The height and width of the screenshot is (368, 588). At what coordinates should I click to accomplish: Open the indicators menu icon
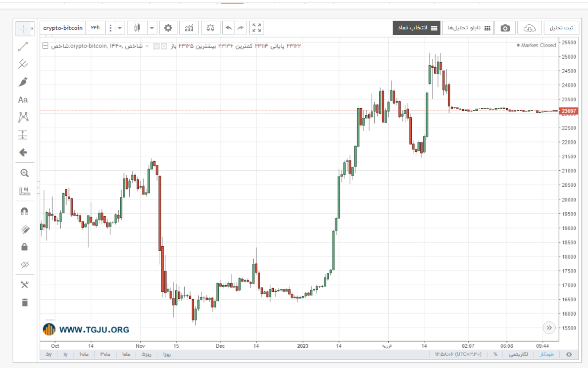coord(189,28)
